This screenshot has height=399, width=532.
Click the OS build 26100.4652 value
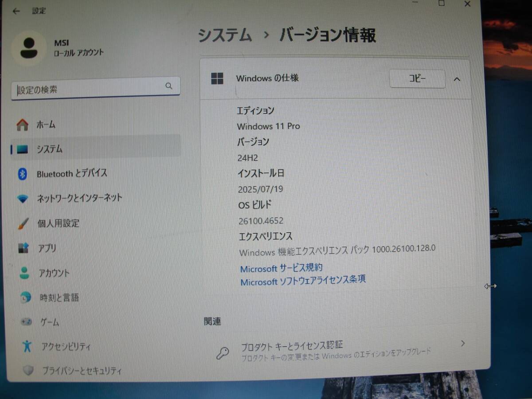pos(261,221)
